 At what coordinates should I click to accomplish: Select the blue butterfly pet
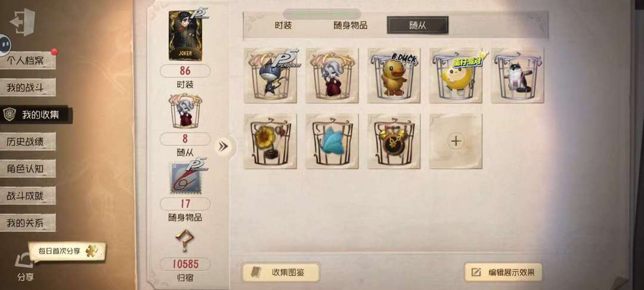pyautogui.click(x=332, y=141)
